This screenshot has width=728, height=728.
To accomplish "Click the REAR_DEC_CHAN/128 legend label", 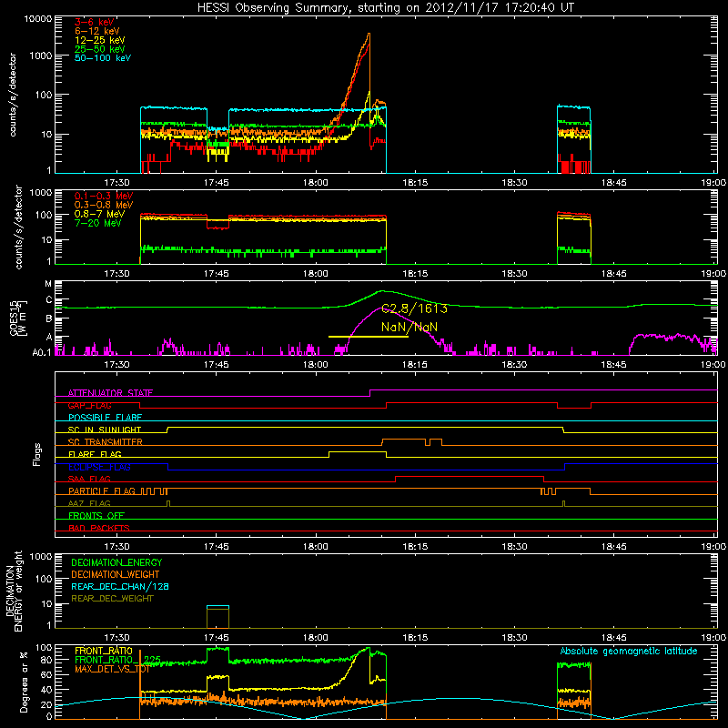I will click(x=120, y=587).
